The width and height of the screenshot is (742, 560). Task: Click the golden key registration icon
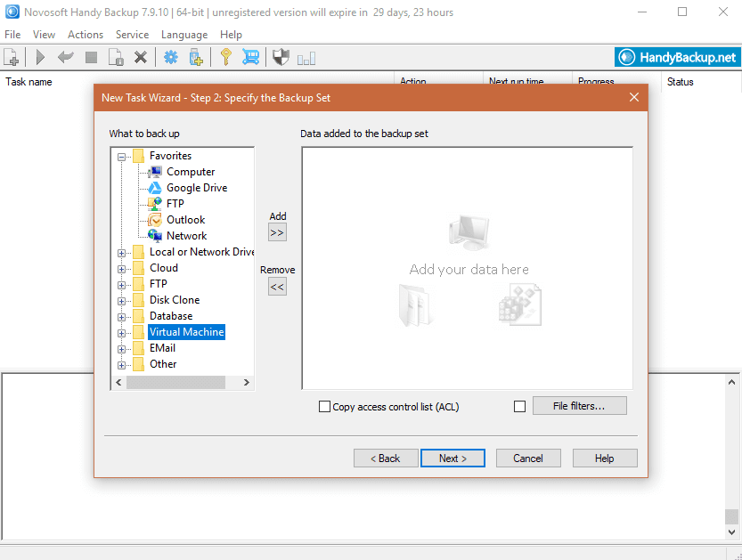(226, 58)
